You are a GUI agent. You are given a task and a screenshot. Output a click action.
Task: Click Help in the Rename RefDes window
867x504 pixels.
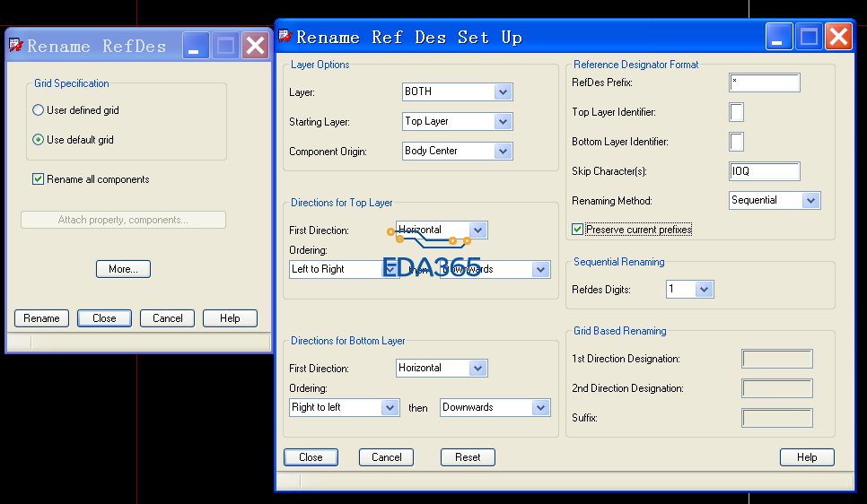click(x=230, y=318)
